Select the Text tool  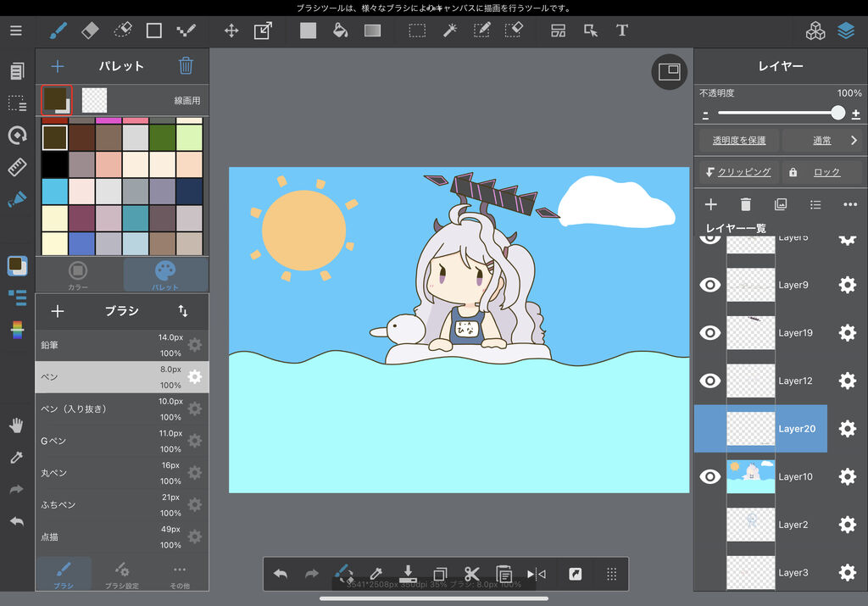click(x=622, y=31)
